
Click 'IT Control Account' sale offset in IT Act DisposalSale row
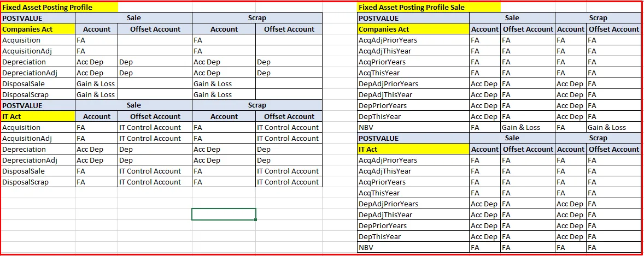pos(150,171)
